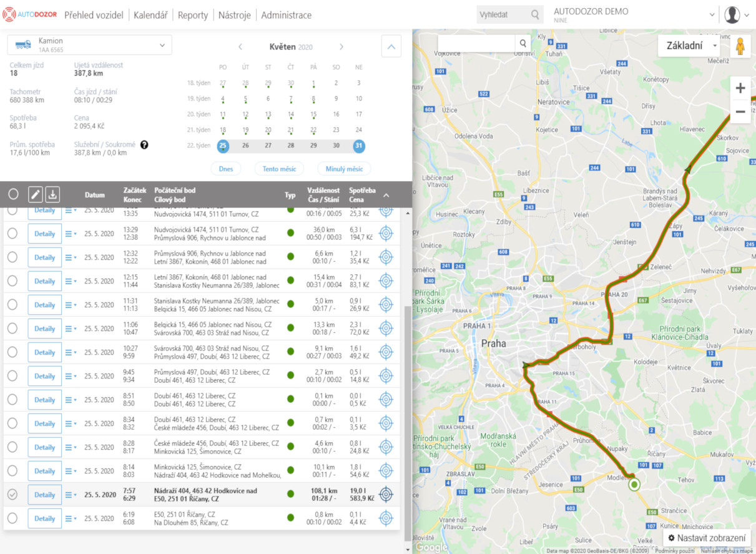756x554 pixels.
Task: Zoom out the map with minus button
Action: tap(740, 112)
